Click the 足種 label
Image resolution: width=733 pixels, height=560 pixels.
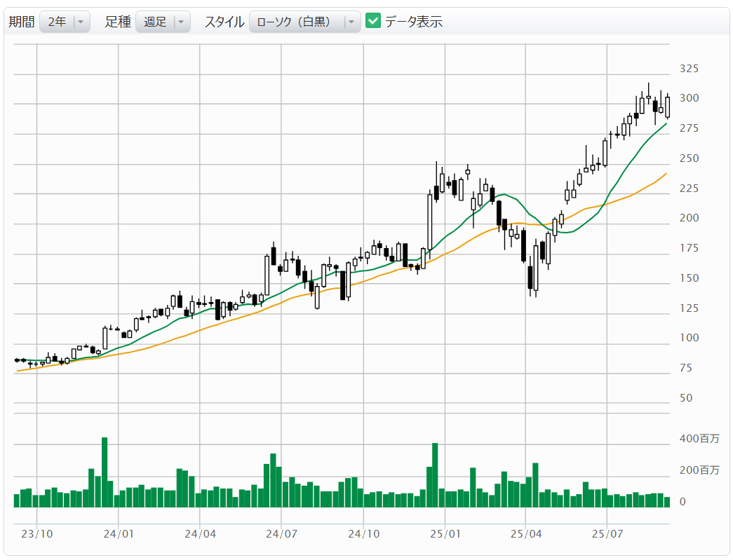118,22
